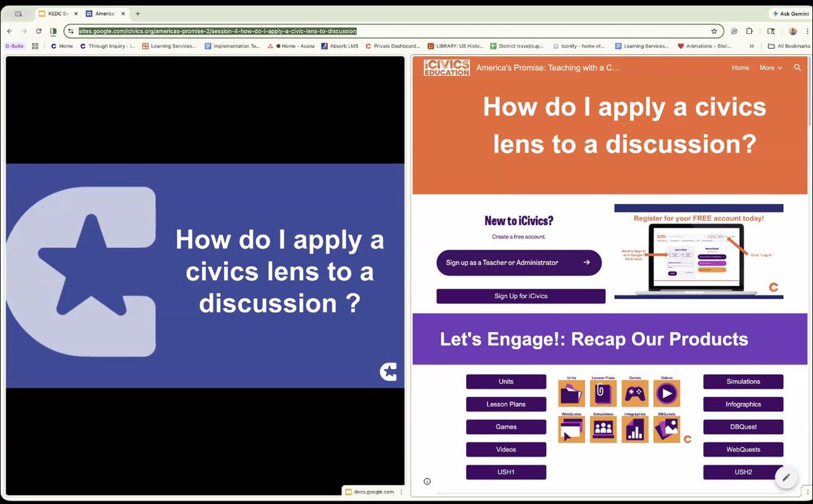Open the Google apps grid in the bookmarks bar

35,46
